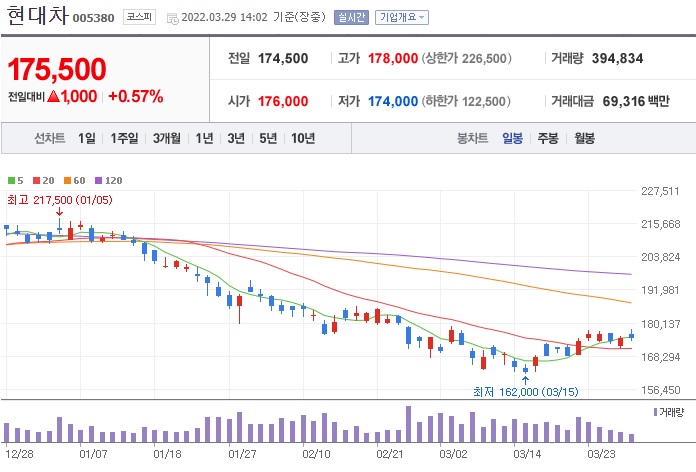Screen dimensions: 696x472
Task: Select the 1주일 line chart tab
Action: coord(124,138)
